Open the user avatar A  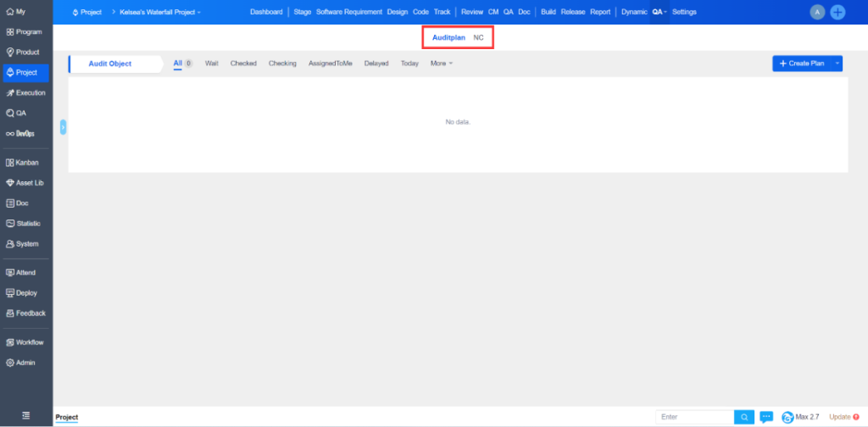(817, 12)
